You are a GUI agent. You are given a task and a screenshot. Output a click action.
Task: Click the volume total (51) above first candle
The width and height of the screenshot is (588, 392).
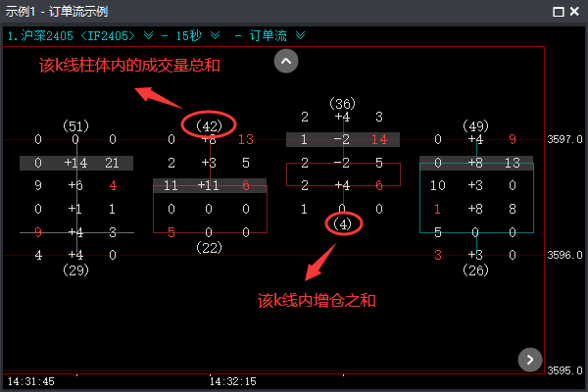75,125
